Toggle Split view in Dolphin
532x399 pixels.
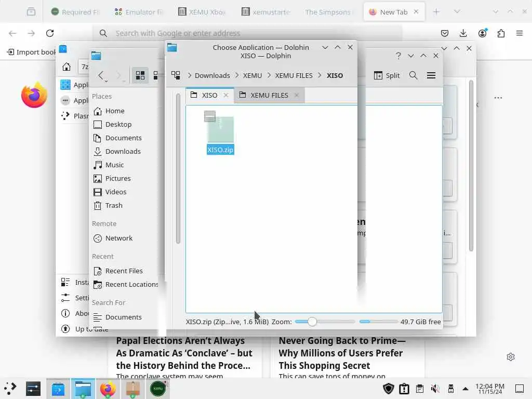click(x=387, y=75)
